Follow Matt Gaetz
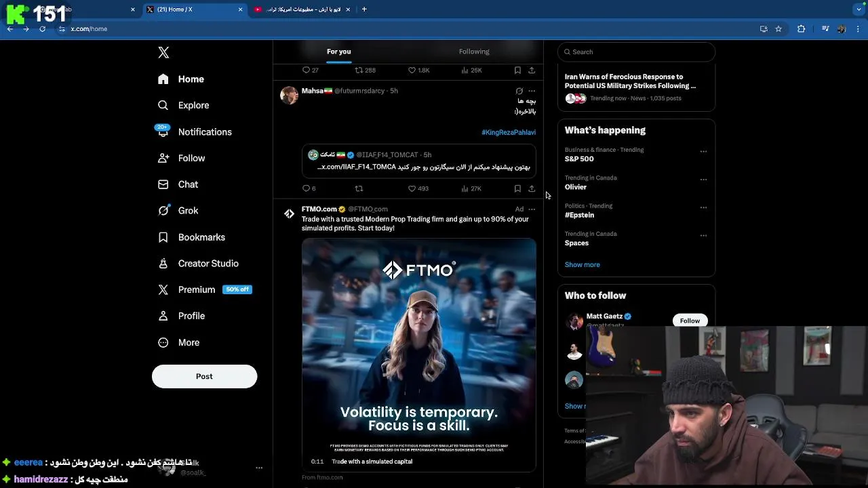 point(690,321)
